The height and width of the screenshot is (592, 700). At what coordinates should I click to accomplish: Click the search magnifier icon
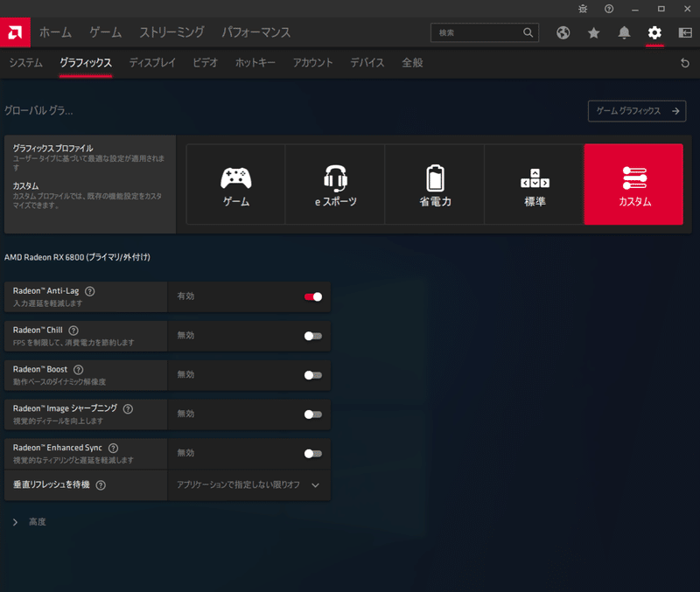click(528, 32)
